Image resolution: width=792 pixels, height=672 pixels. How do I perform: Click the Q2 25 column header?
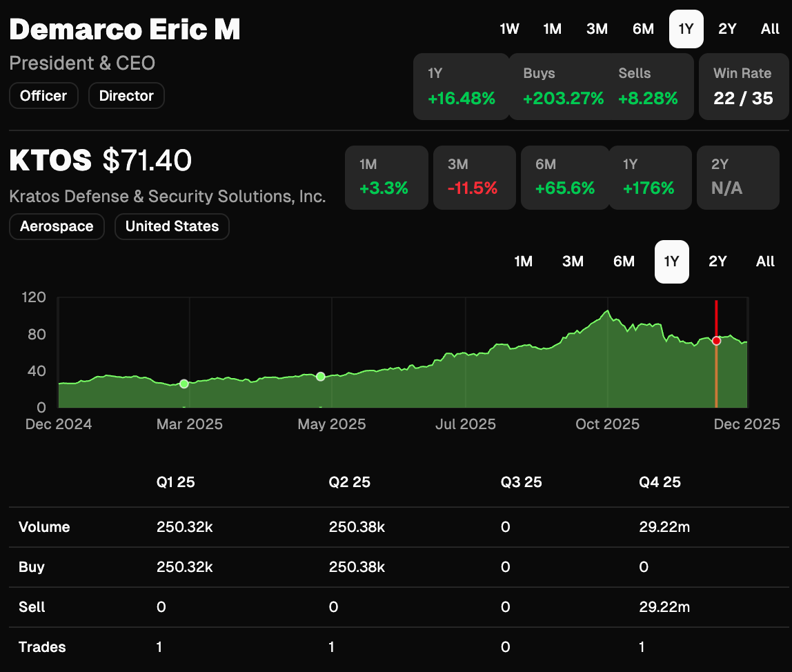[x=349, y=482]
